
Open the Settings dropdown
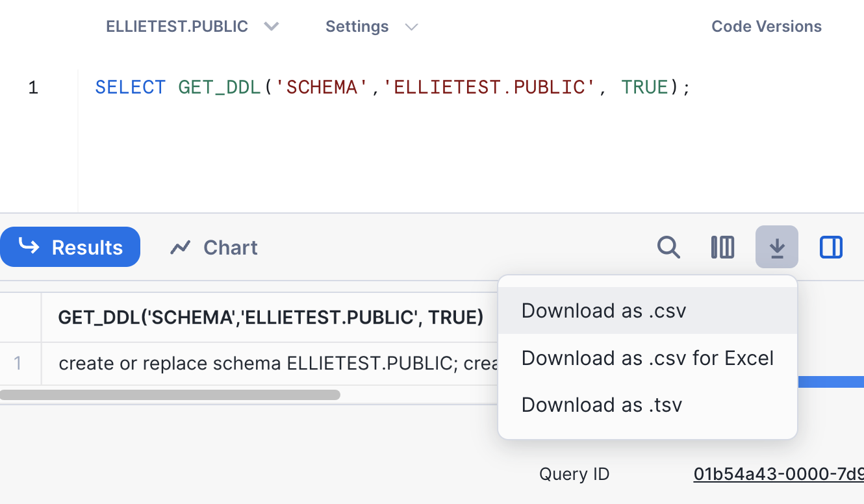click(372, 27)
